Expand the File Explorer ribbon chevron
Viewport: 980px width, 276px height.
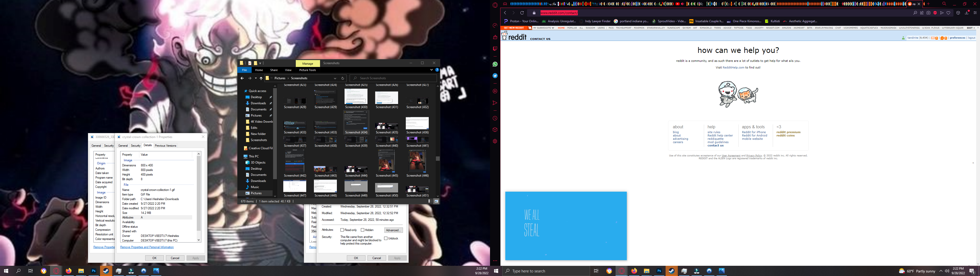click(431, 70)
